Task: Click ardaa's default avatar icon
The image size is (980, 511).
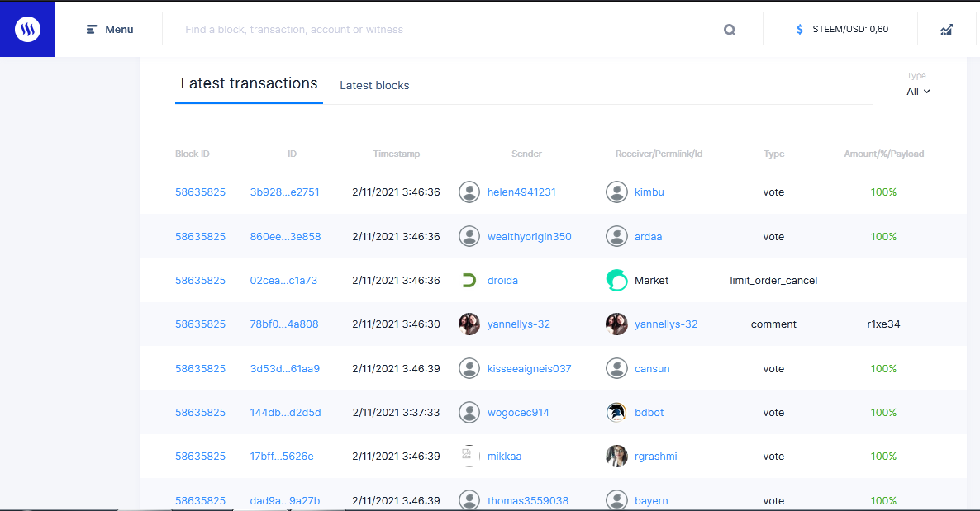Action: coord(616,236)
